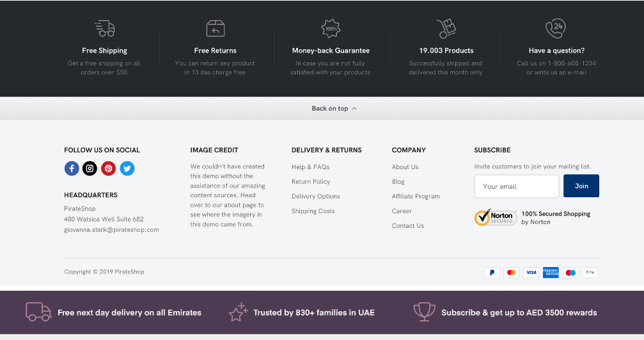Click the 24-hour phone support icon
Image resolution: width=644 pixels, height=340 pixels.
(555, 28)
